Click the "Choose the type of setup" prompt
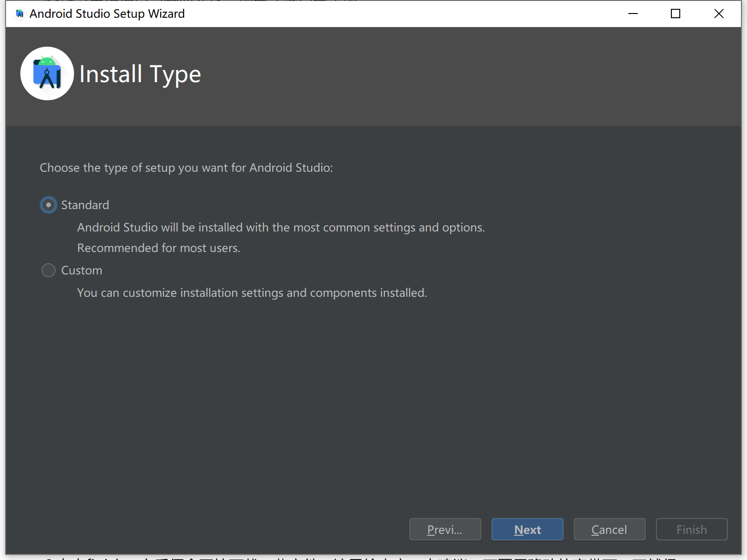This screenshot has width=747, height=560. pyautogui.click(x=186, y=168)
